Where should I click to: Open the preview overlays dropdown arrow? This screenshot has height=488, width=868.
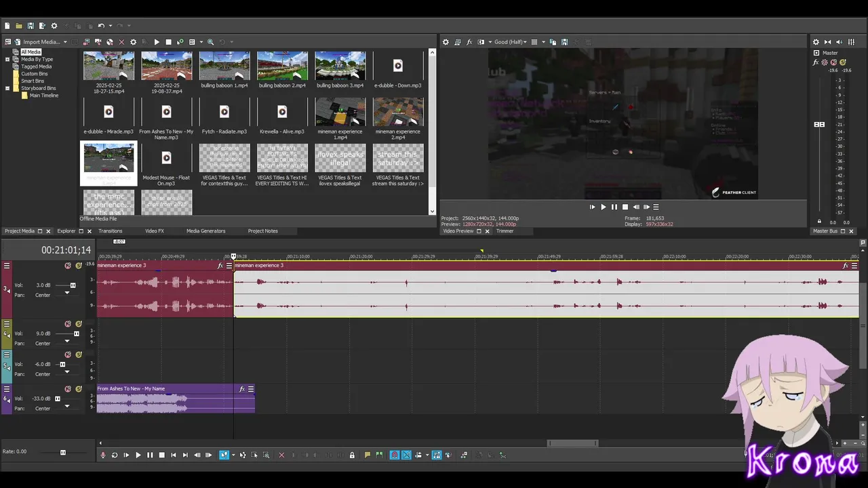click(x=542, y=42)
